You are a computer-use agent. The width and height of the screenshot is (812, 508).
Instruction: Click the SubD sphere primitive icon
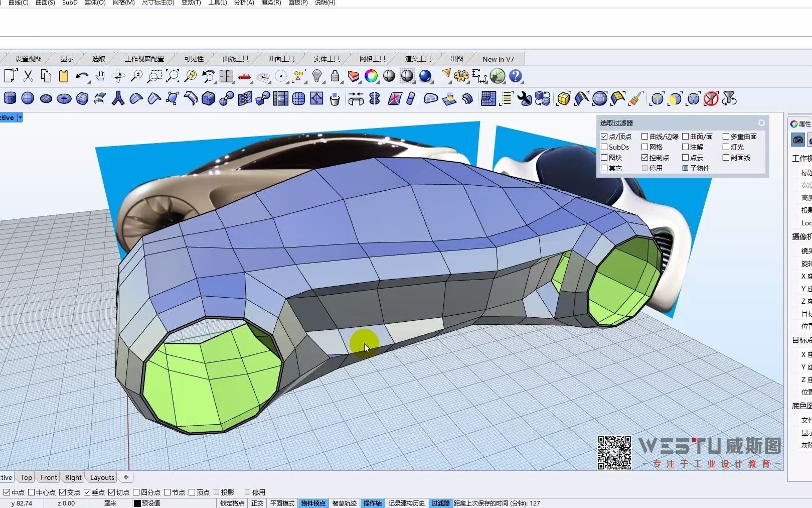pos(28,99)
